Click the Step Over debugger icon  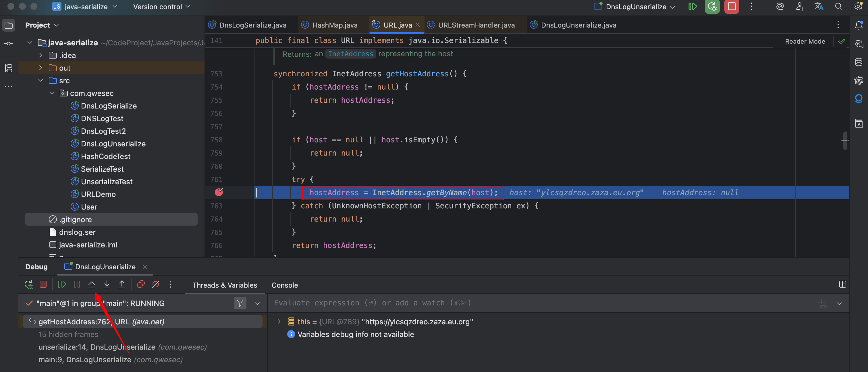tap(92, 284)
